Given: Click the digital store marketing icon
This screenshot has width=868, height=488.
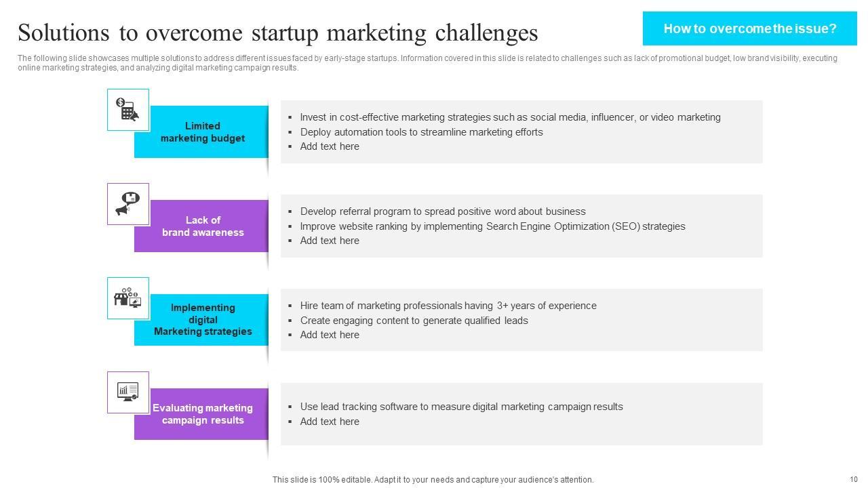Looking at the screenshot, I should coord(127,298).
